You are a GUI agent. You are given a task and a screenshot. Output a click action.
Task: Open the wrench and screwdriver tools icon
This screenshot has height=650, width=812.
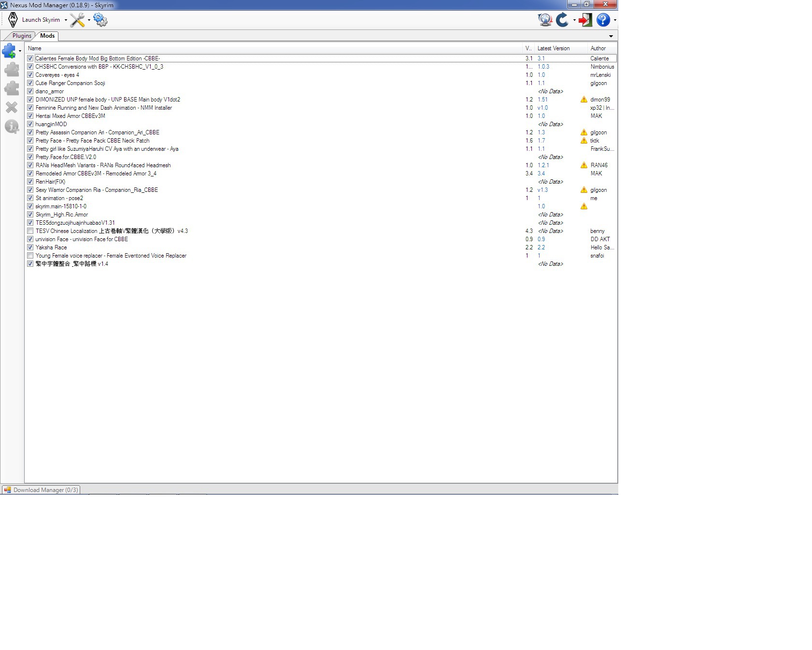77,20
